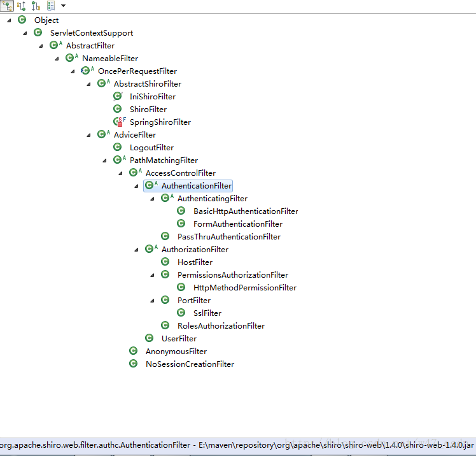Click the class icon beside FormAuthenticationFilter
This screenshot has height=456, width=476.
pyautogui.click(x=181, y=224)
